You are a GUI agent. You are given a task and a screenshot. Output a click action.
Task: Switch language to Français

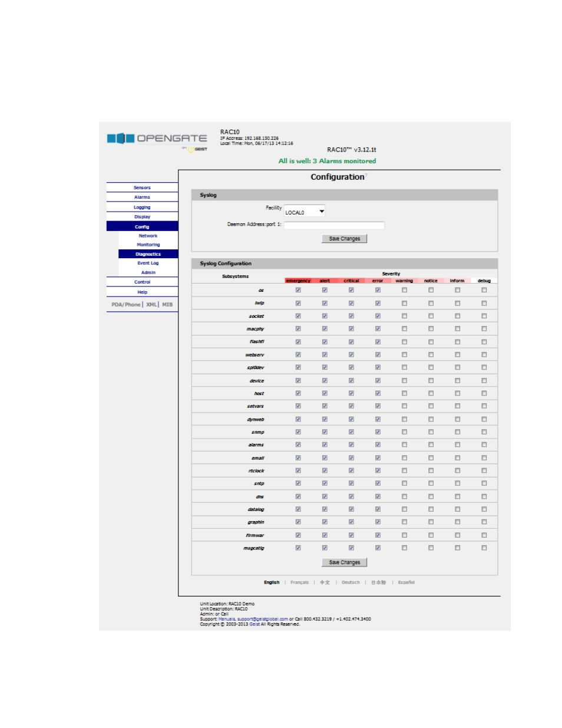click(299, 582)
